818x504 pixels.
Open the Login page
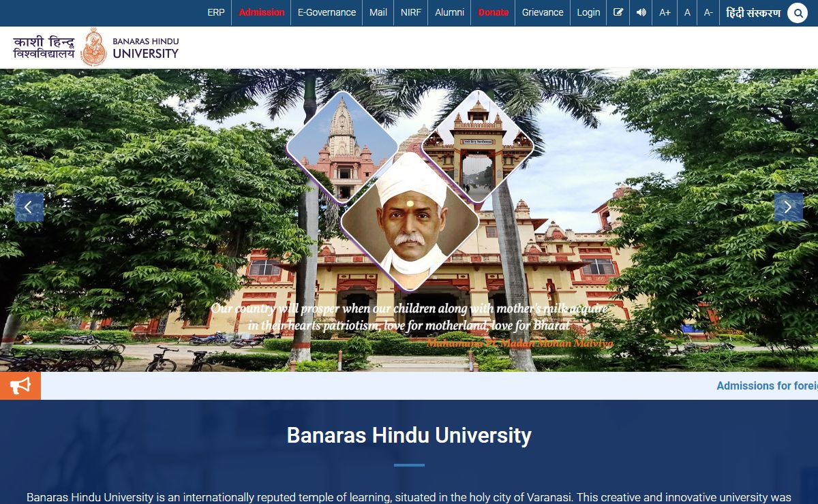coord(588,12)
